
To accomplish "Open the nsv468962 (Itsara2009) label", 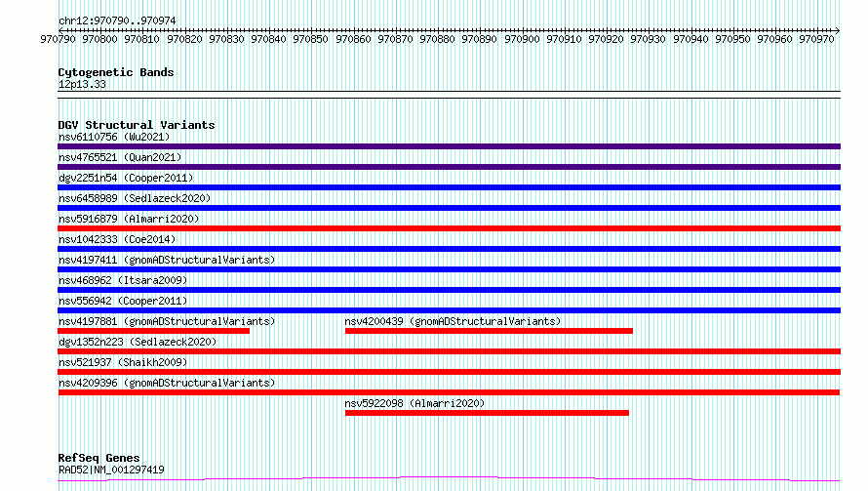I will pos(123,280).
